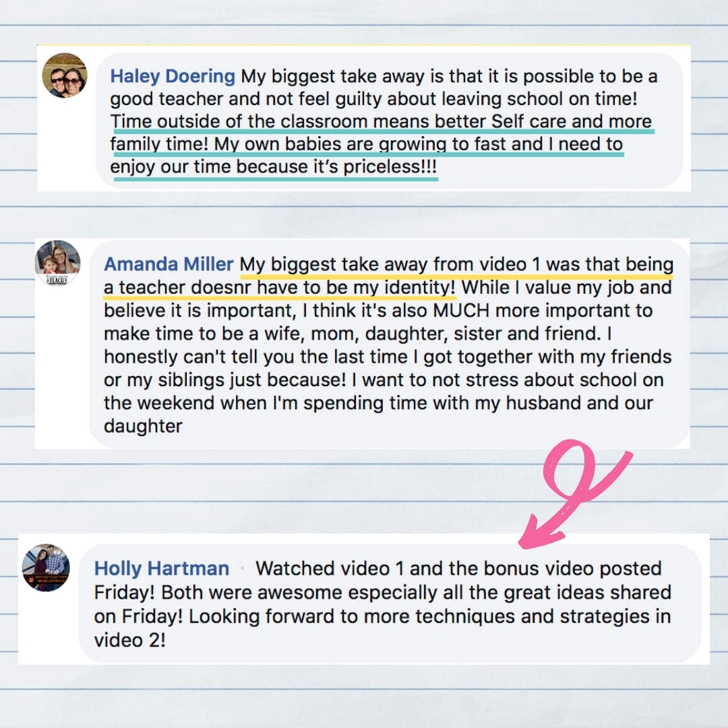Click 'a teacher doesnr have to be my identity!'
This screenshot has width=728, height=728.
point(280,287)
